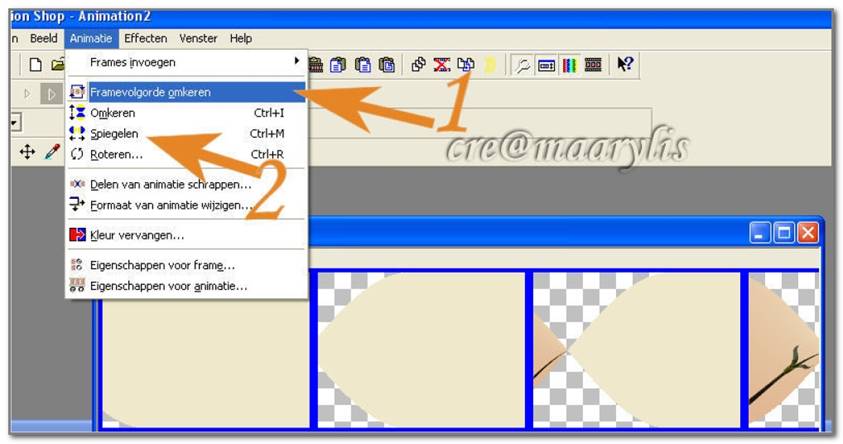Maximize the animation frames child window
The width and height of the screenshot is (843, 444).
pos(784,233)
